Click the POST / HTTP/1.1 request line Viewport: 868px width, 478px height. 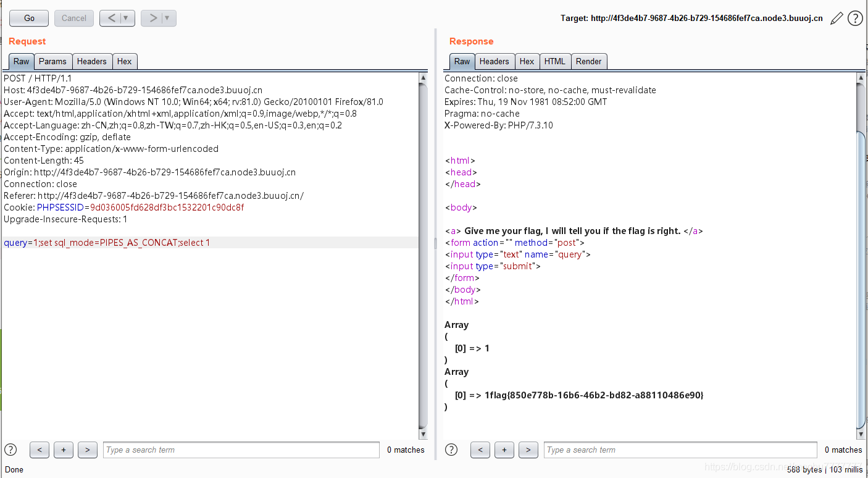pyautogui.click(x=38, y=78)
